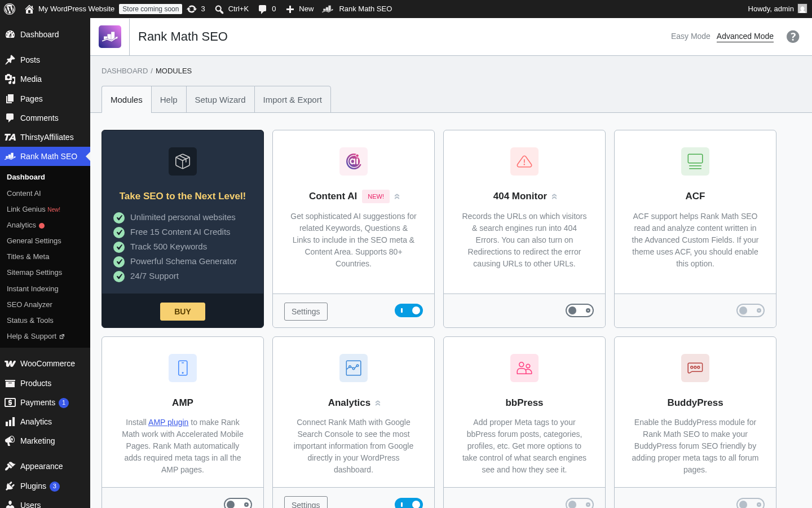812x508 pixels.
Task: Click the Content AI module icon
Action: [354, 161]
